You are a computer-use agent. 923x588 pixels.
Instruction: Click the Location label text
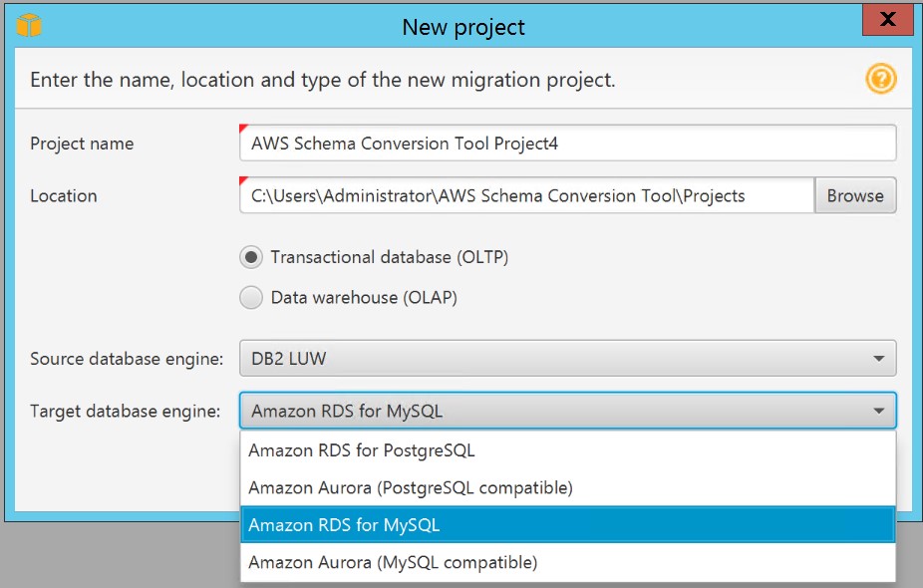pos(64,196)
